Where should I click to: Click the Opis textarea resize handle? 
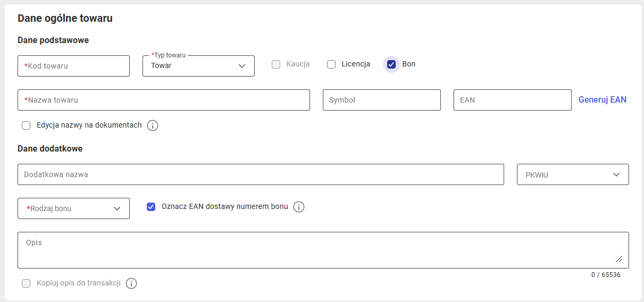point(619,259)
